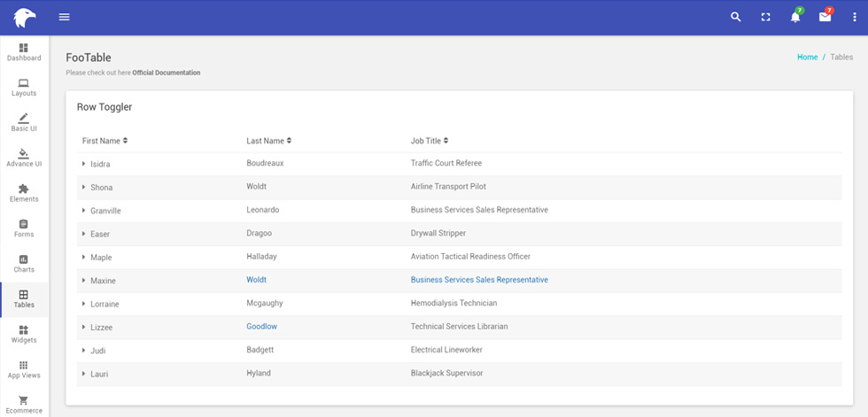Open the Ecommerce cart sidebar item

pos(24,405)
